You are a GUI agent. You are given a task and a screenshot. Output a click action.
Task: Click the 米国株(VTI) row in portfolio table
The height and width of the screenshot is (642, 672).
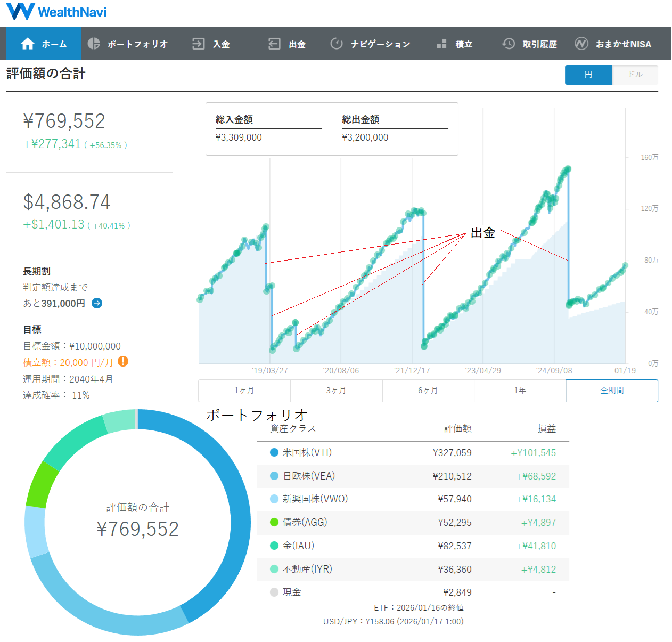tap(413, 452)
